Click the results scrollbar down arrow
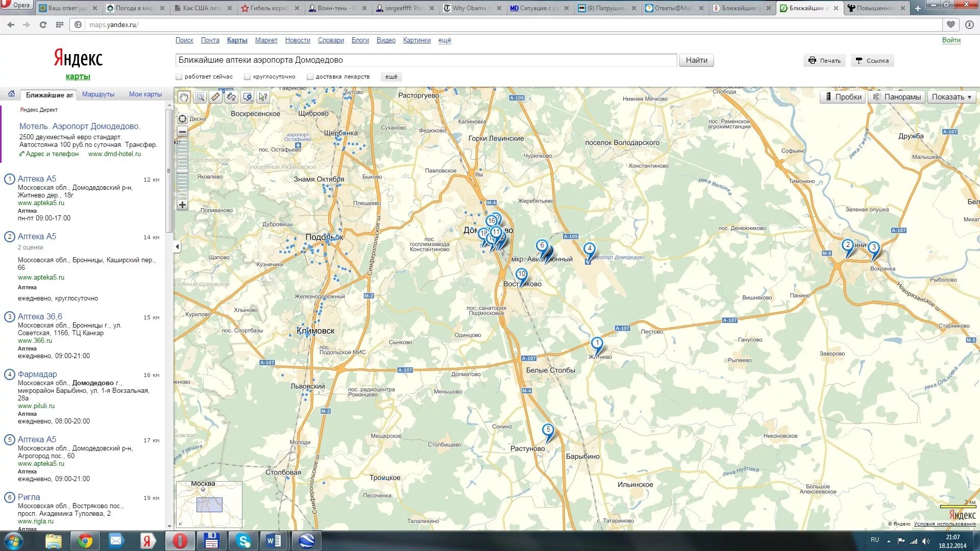Screen dimensions: 980x551 pos(169,526)
